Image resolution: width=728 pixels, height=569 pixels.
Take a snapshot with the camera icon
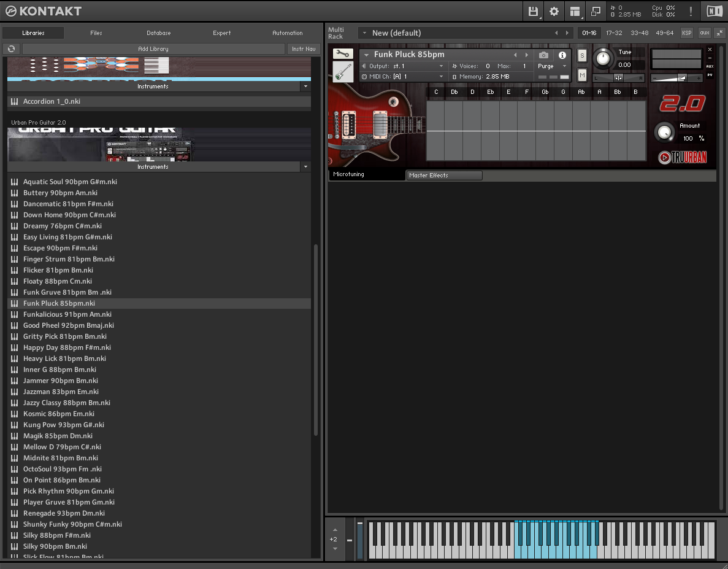[x=543, y=55]
